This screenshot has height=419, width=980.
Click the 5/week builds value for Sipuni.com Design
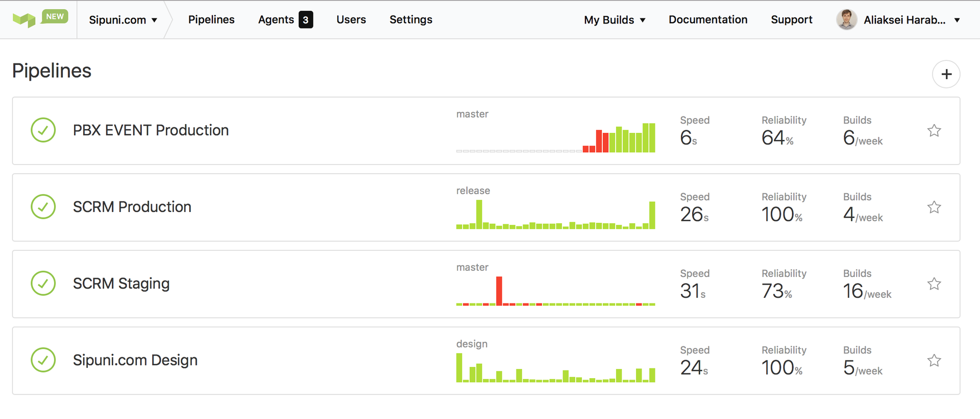(x=863, y=368)
